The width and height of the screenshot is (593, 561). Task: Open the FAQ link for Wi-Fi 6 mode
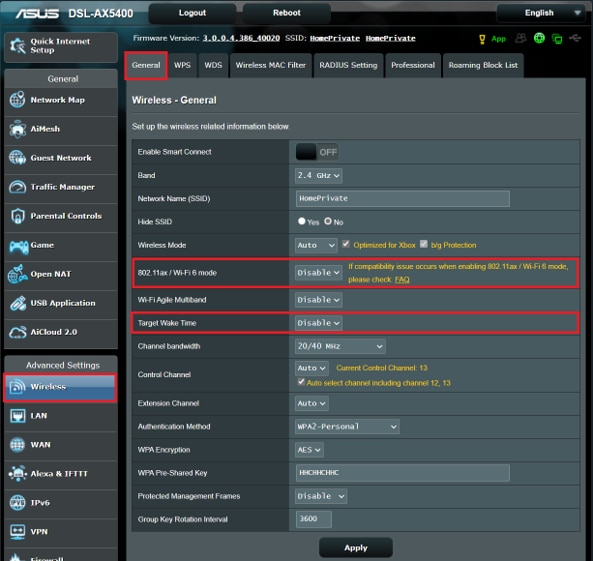click(x=402, y=280)
